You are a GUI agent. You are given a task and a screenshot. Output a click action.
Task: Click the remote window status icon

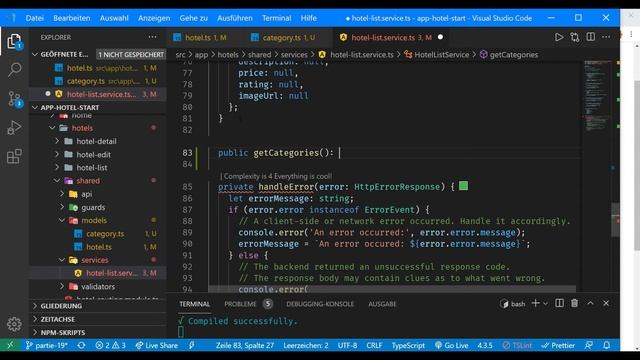[10, 345]
